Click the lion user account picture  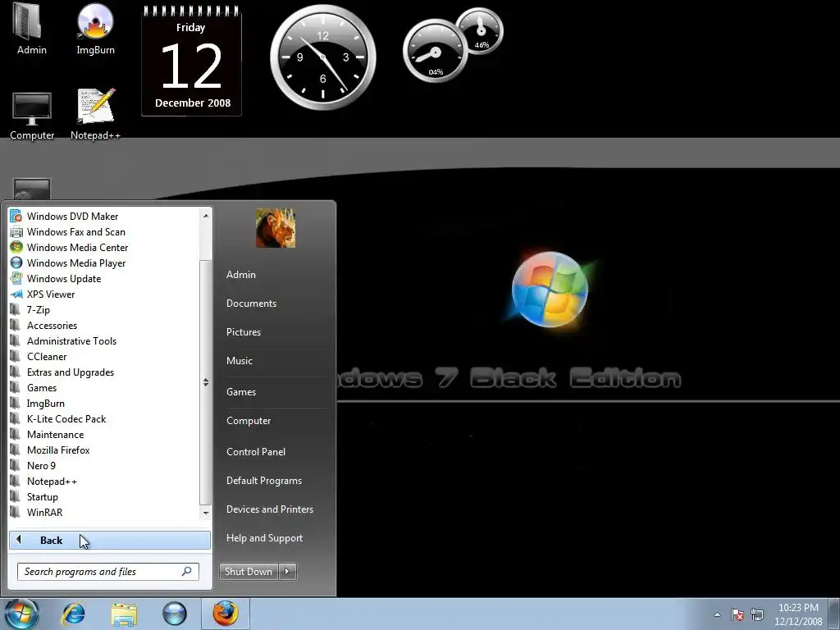(x=276, y=228)
